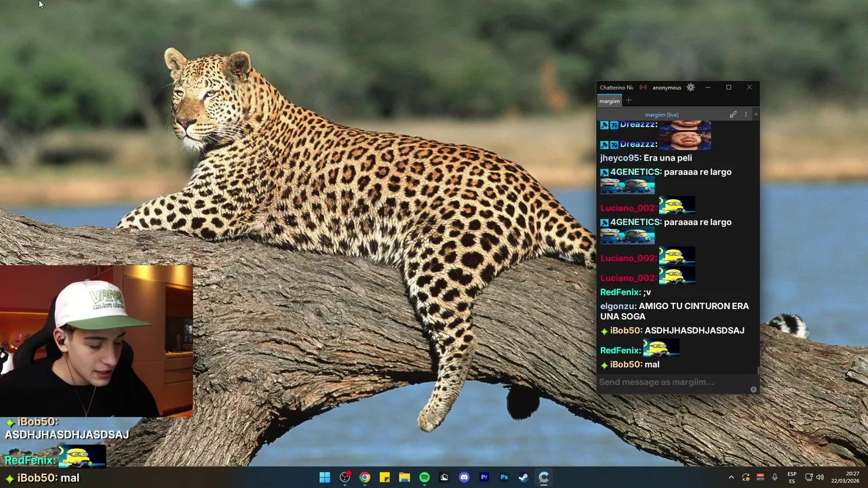Screen dimensions: 868x488
Task: Click the message 'Era una peli'
Action: (668, 158)
